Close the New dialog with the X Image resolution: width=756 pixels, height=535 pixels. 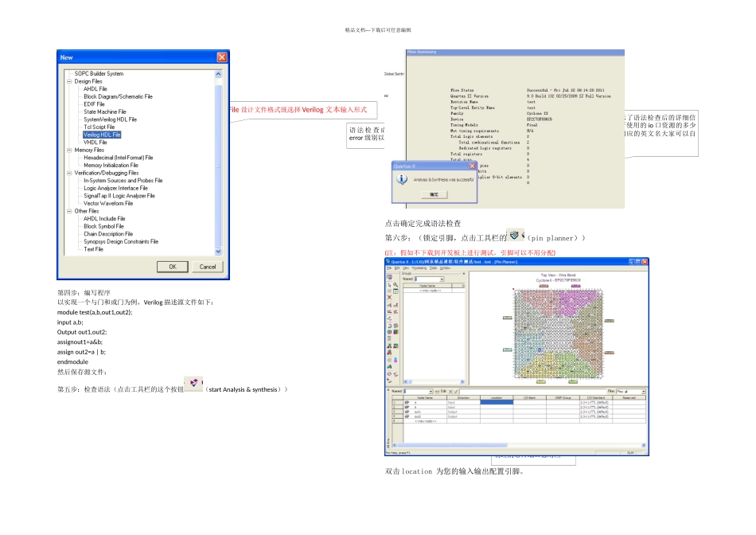pyautogui.click(x=222, y=57)
